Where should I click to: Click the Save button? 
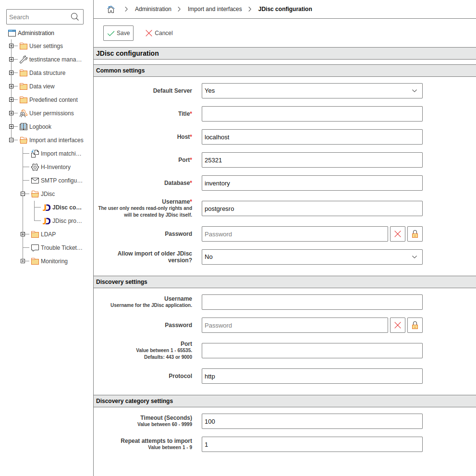pyautogui.click(x=118, y=33)
